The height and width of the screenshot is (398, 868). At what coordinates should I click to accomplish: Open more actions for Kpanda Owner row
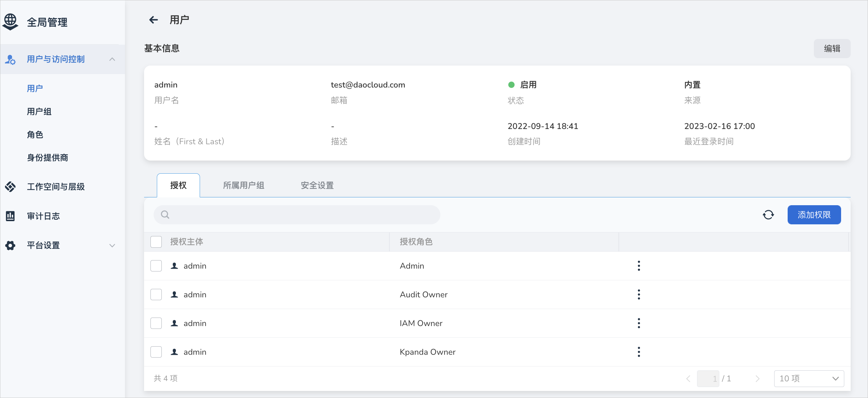click(639, 352)
